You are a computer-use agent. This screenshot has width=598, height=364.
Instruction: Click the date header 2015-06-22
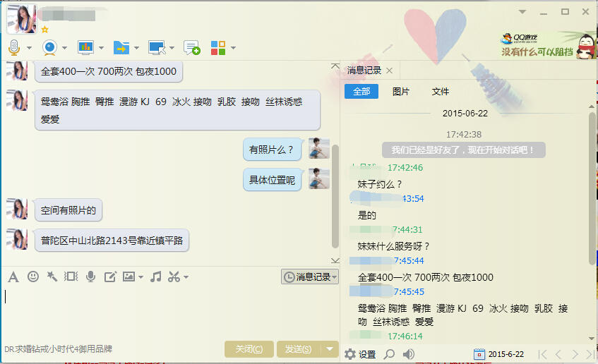[465, 114]
